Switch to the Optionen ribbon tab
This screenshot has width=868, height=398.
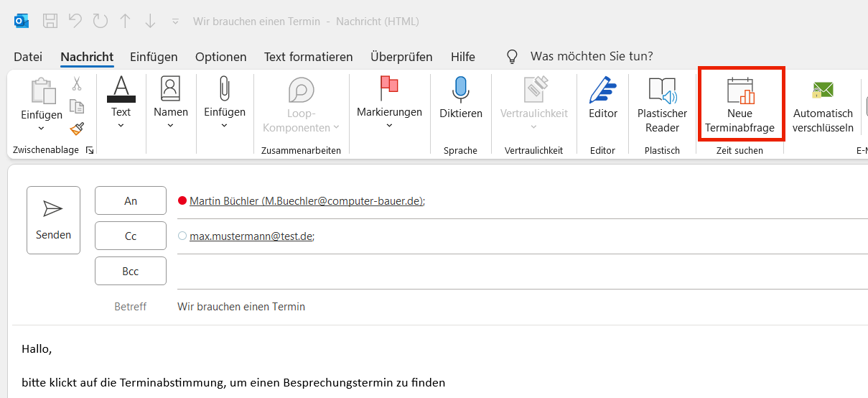[x=220, y=57]
